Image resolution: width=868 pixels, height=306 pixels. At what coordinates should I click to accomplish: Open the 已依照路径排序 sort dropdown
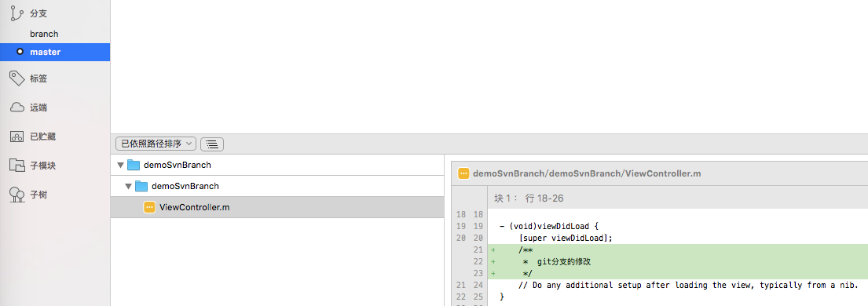click(x=156, y=144)
